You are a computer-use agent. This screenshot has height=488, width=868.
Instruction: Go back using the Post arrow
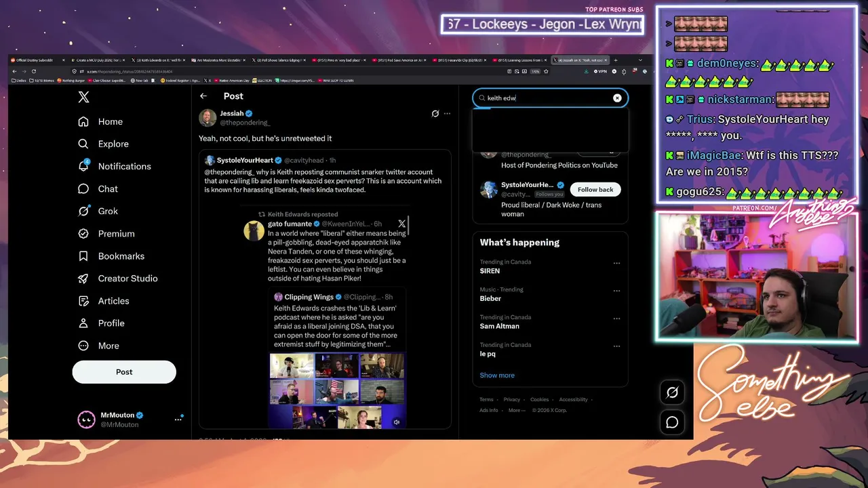click(203, 96)
